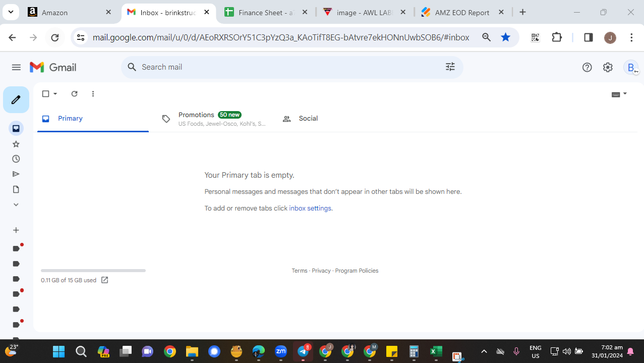Create new label with plus icon

coord(16,230)
